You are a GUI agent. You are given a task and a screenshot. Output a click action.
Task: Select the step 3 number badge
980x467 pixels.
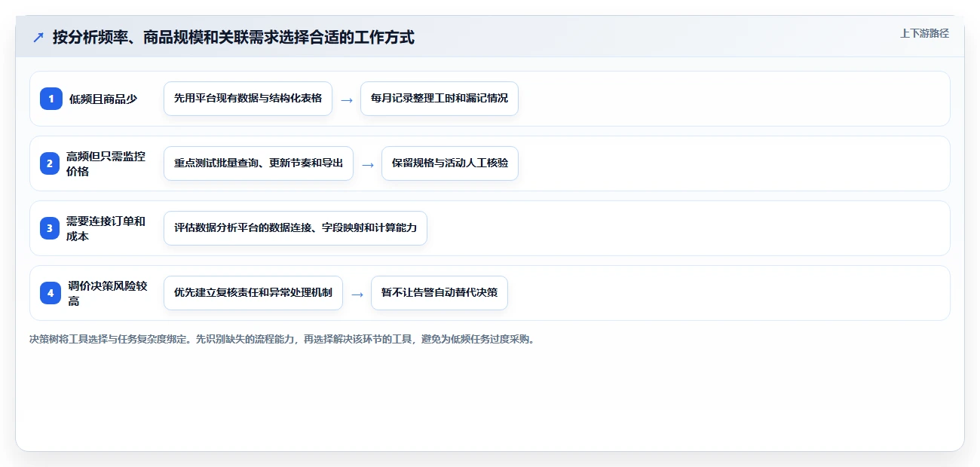point(50,228)
